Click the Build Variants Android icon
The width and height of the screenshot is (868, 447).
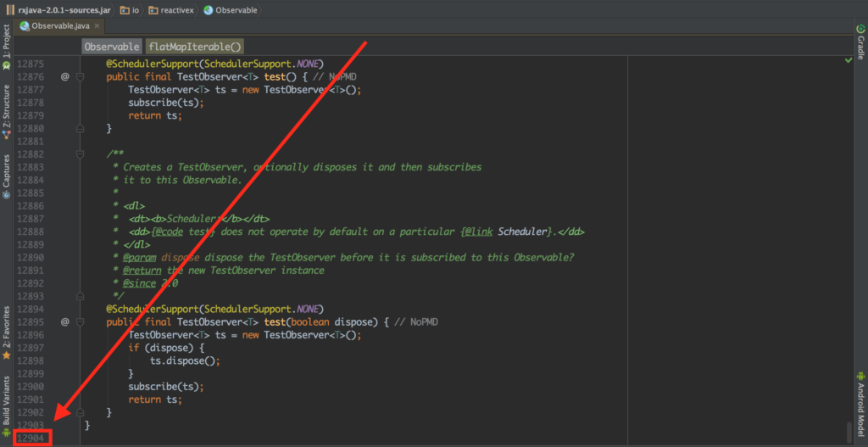coord(7,432)
